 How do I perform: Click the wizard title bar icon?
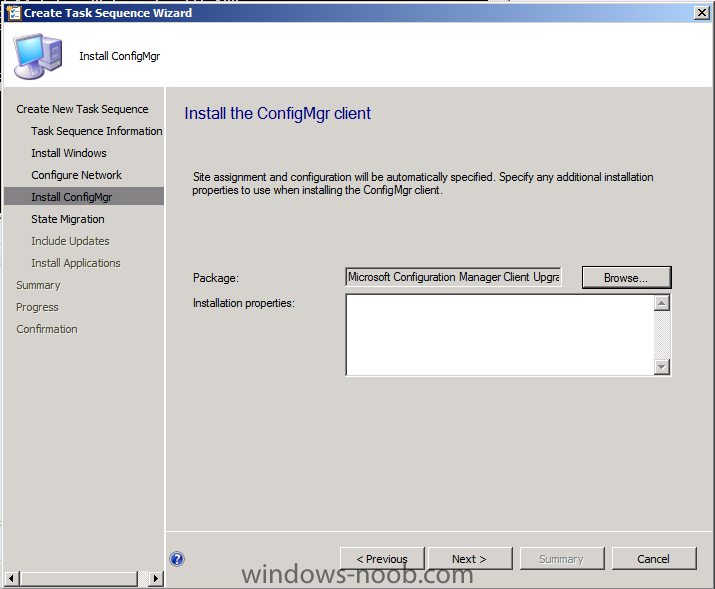coord(14,12)
